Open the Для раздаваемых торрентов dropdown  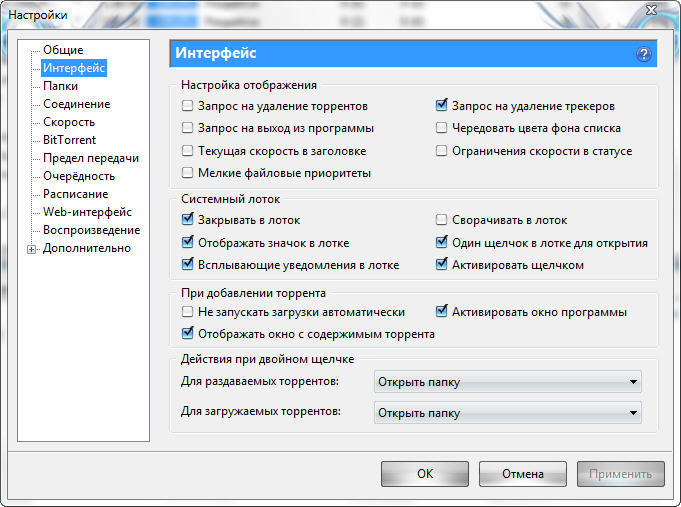click(x=507, y=382)
